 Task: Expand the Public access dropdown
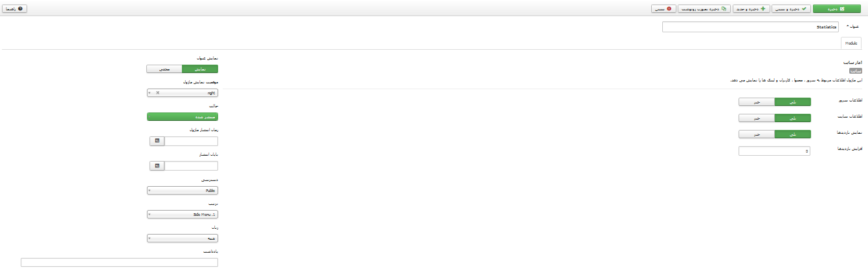coord(183,191)
